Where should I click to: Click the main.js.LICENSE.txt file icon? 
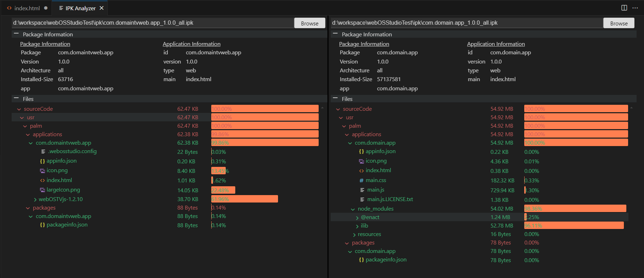tap(362, 200)
